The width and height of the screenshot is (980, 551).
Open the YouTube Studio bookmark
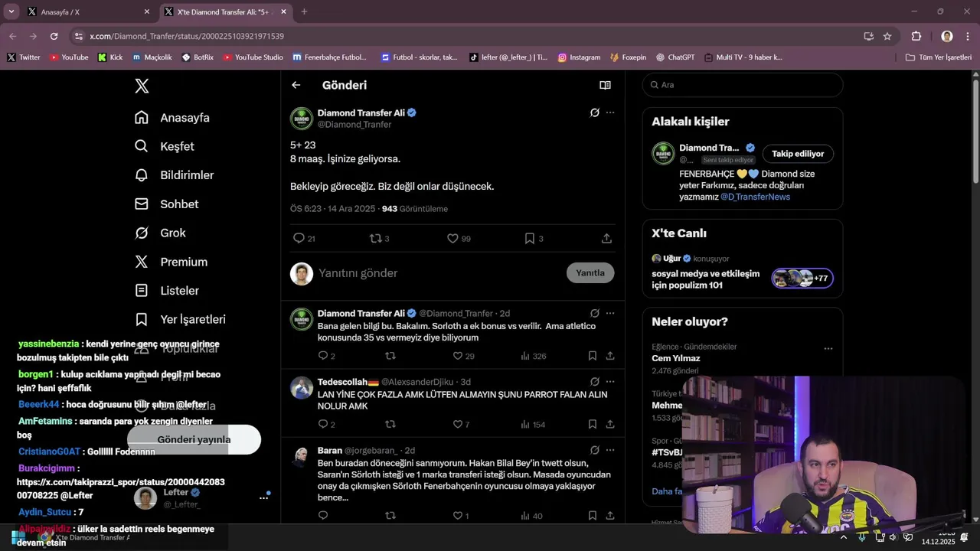(253, 57)
